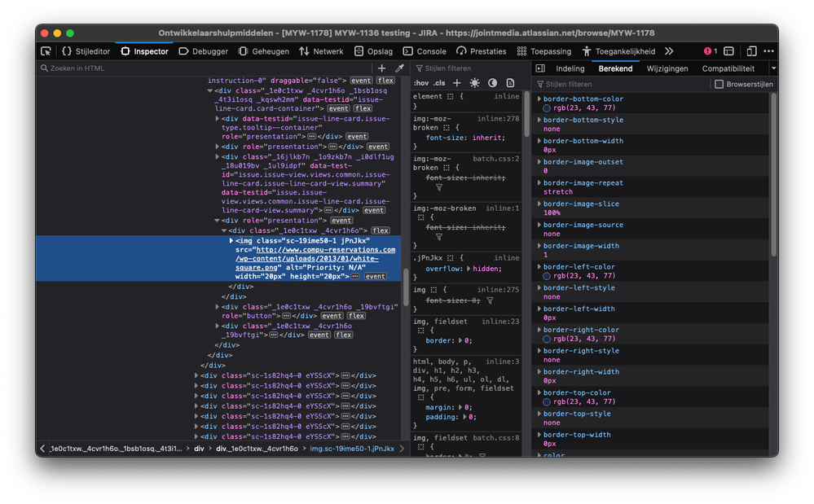The width and height of the screenshot is (814, 504).
Task: Toggle light color scheme simulation sun icon
Action: coord(474,83)
